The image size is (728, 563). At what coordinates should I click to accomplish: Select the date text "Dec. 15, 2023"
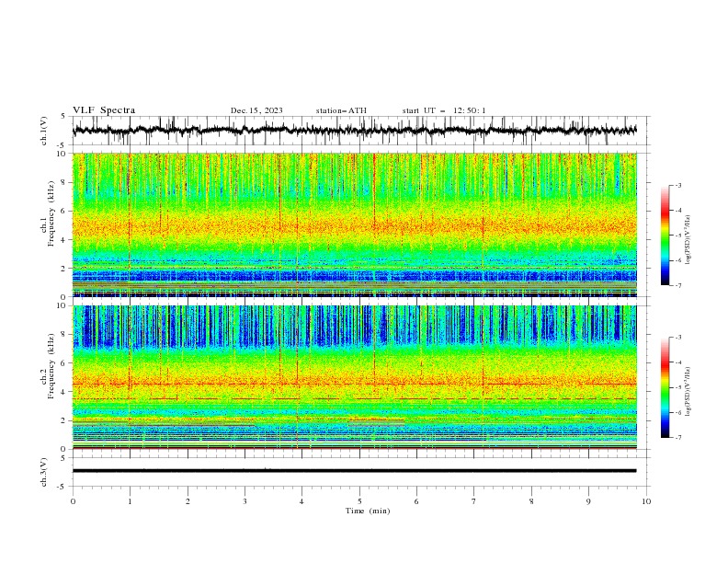[256, 110]
